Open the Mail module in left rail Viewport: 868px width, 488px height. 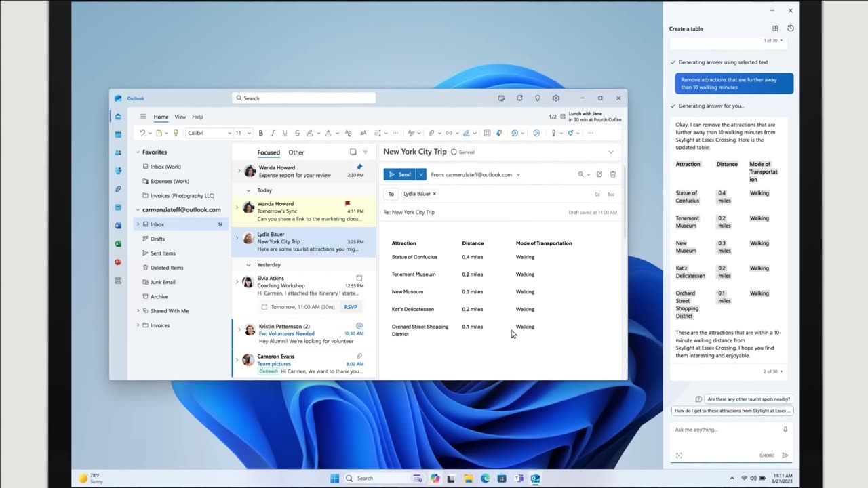pos(118,117)
